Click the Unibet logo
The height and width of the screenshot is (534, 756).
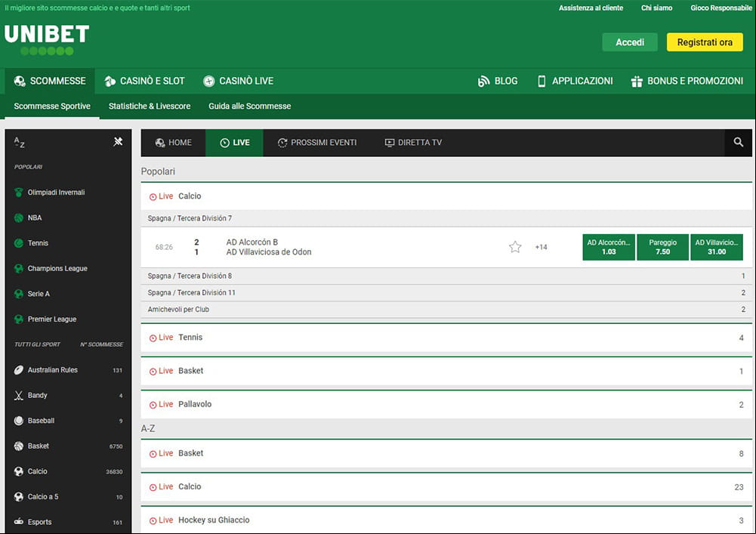(x=47, y=39)
